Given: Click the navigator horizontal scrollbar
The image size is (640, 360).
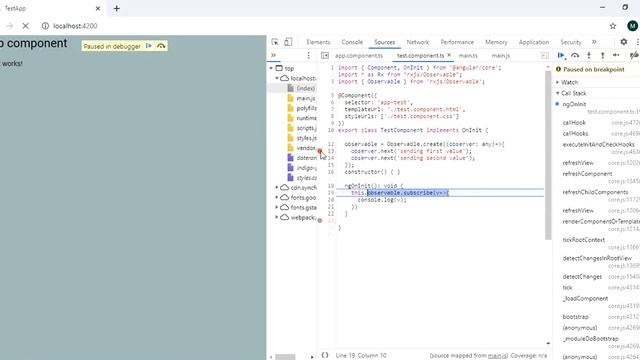Looking at the screenshot, I should pyautogui.click(x=285, y=357).
